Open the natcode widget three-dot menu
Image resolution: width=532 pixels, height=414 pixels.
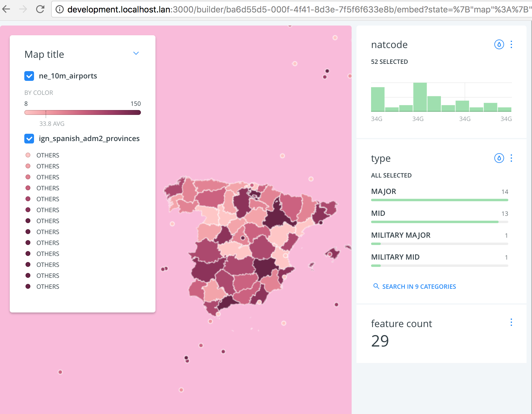[x=511, y=44]
